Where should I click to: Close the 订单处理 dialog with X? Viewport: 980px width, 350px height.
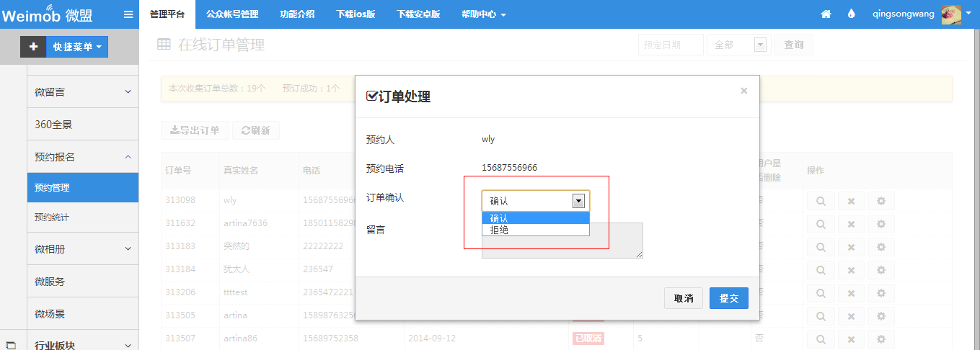[743, 91]
